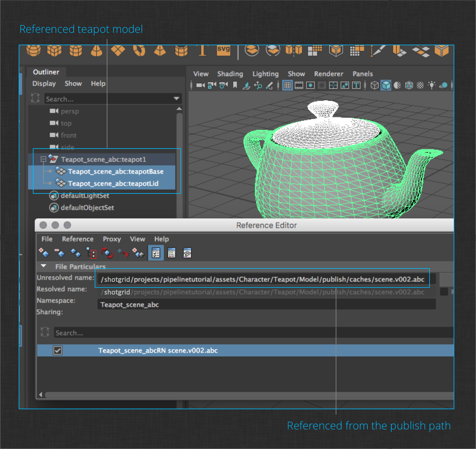The height and width of the screenshot is (449, 476).
Task: Click the Image Plane icon in viewport toolbar
Action: (x=246, y=86)
